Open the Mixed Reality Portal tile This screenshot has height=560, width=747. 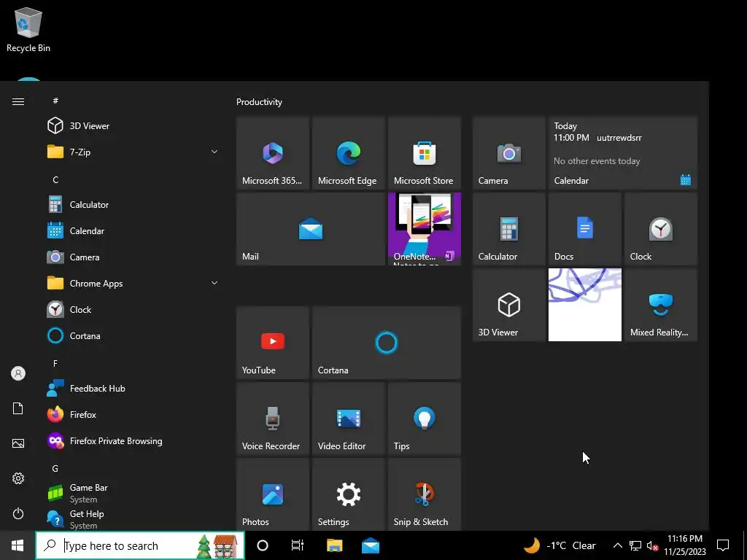tap(661, 305)
